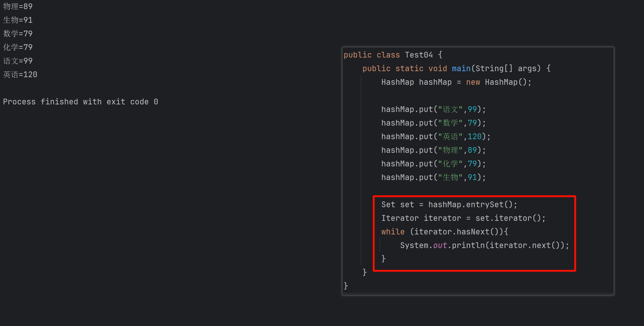This screenshot has width=644, height=326.
Task: Click the output line 英语=120
Action: point(20,75)
